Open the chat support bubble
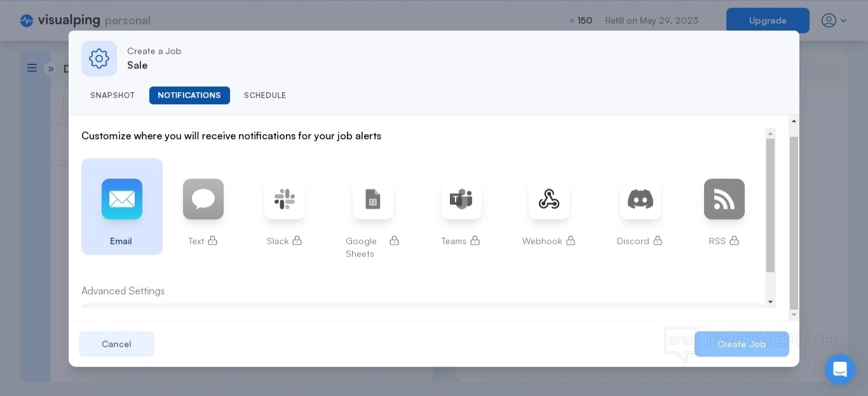The height and width of the screenshot is (396, 868). 840,369
